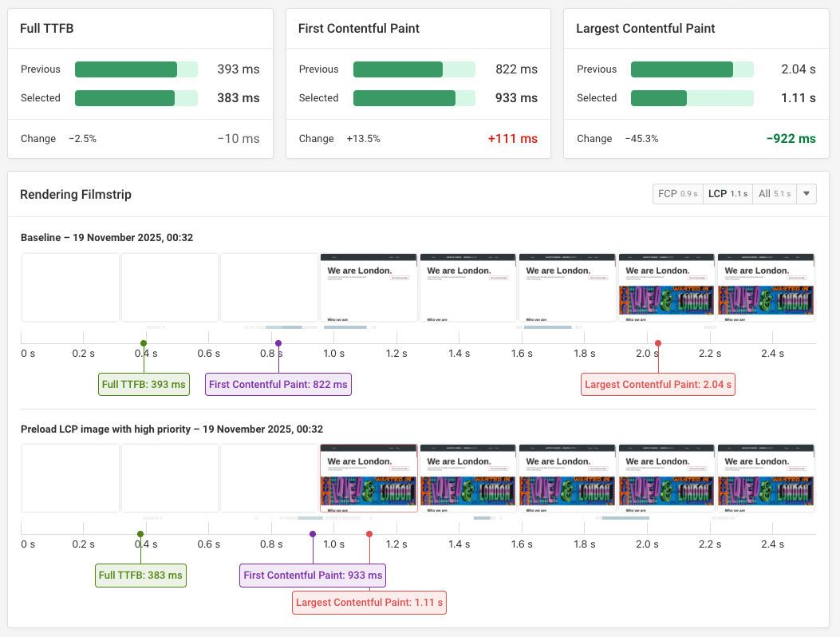Click Selected bar in Largest Contentful Paint card
This screenshot has height=637, width=840.
[692, 98]
